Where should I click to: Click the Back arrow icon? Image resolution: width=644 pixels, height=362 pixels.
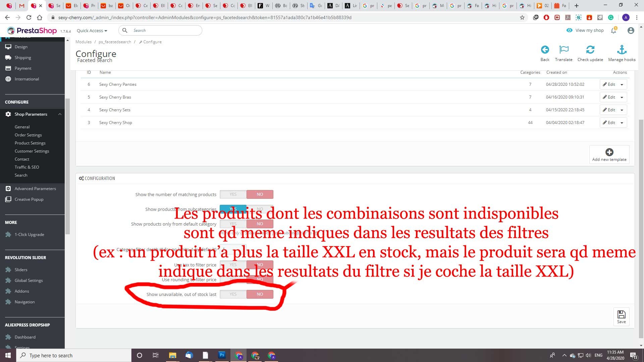coord(545,50)
